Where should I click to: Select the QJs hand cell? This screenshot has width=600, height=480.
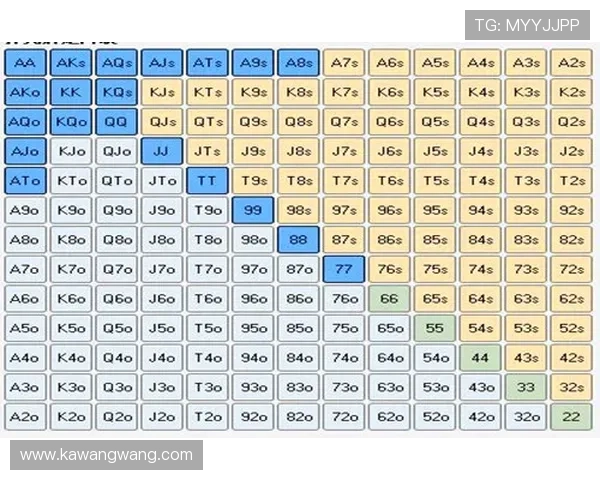tap(161, 122)
